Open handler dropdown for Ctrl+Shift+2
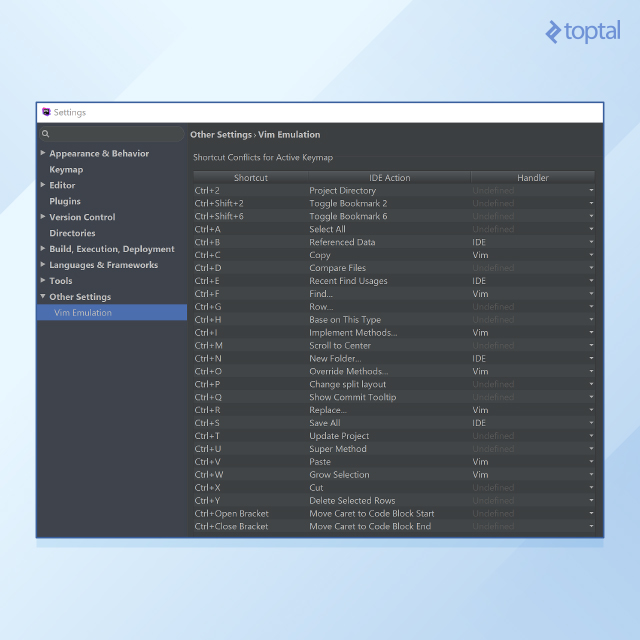This screenshot has width=640, height=640. (591, 203)
